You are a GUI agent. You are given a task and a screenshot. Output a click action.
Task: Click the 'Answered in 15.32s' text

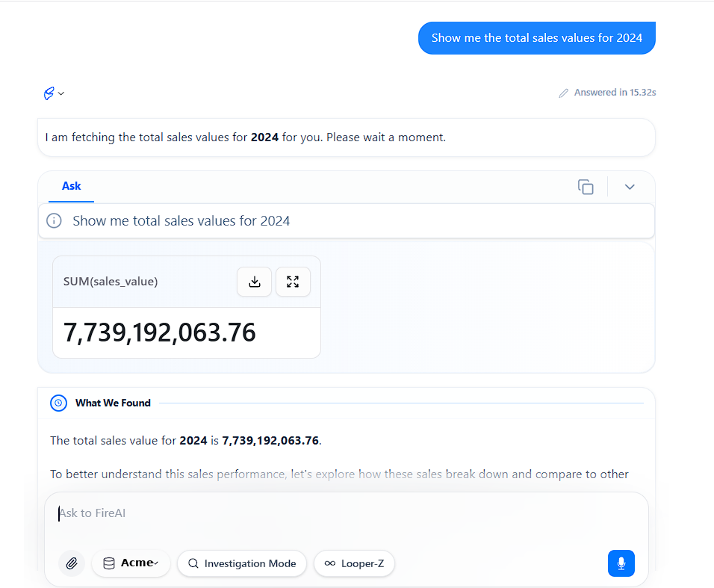coord(615,93)
